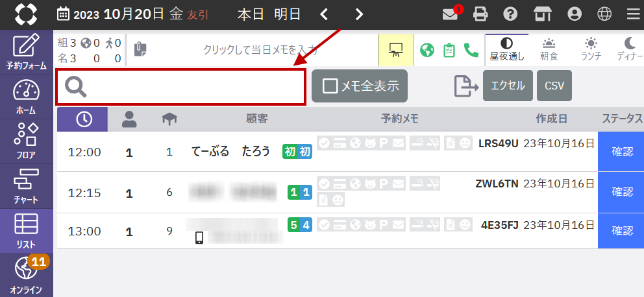Toggle the メモ全表示 checkbox
Image resolution: width=644 pixels, height=297 pixels.
click(330, 86)
